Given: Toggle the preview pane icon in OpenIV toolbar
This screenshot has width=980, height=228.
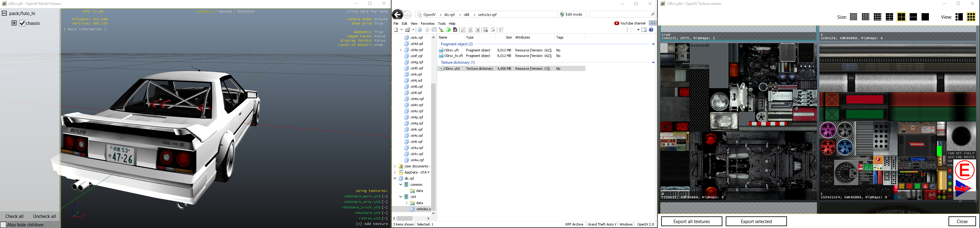Looking at the screenshot, I should (x=644, y=30).
